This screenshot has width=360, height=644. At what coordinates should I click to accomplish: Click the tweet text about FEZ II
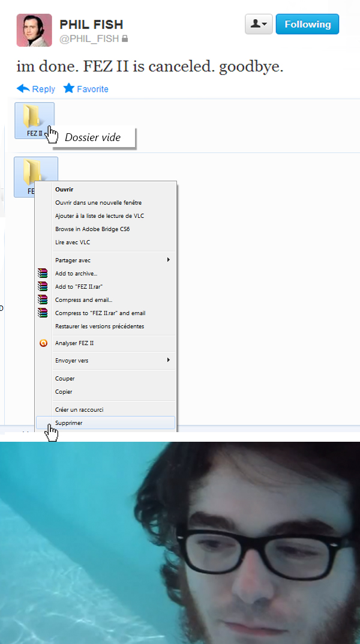click(x=150, y=67)
